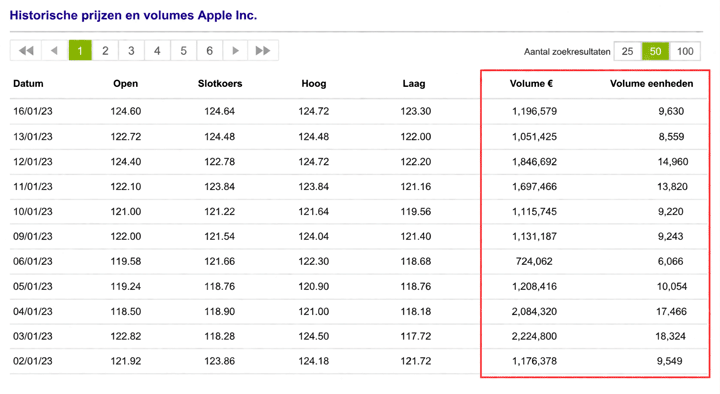Go to next page arrow
This screenshot has height=394, width=720.
click(235, 51)
